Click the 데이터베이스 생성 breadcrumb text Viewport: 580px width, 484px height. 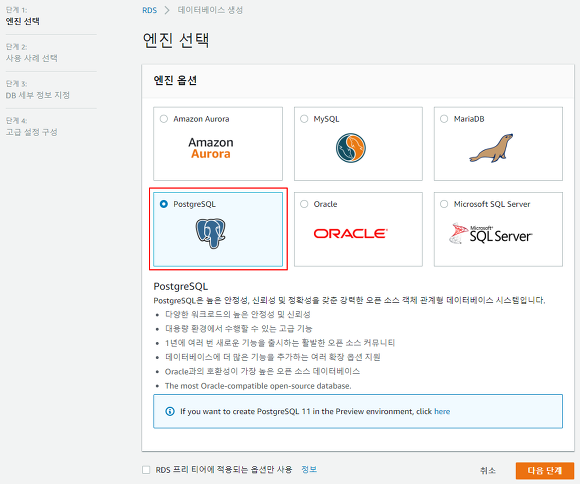click(210, 10)
